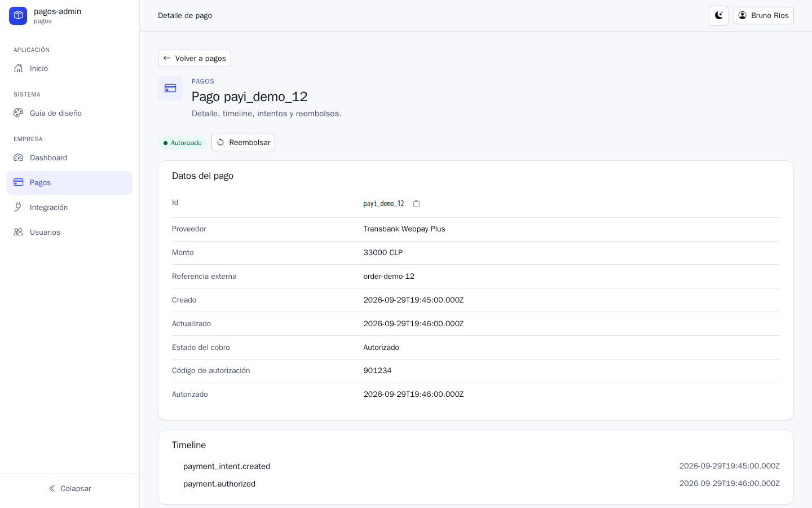Toggle dark mode with the moon icon
The width and height of the screenshot is (812, 508).
tap(719, 16)
